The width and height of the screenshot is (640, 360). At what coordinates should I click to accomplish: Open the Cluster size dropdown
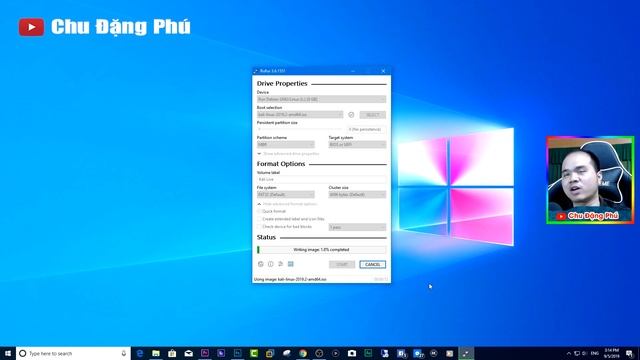click(357, 195)
